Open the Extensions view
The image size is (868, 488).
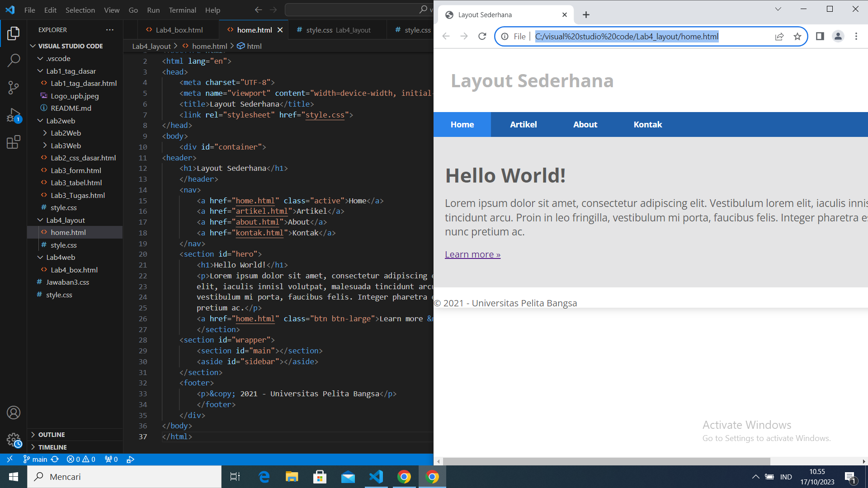[x=14, y=142]
